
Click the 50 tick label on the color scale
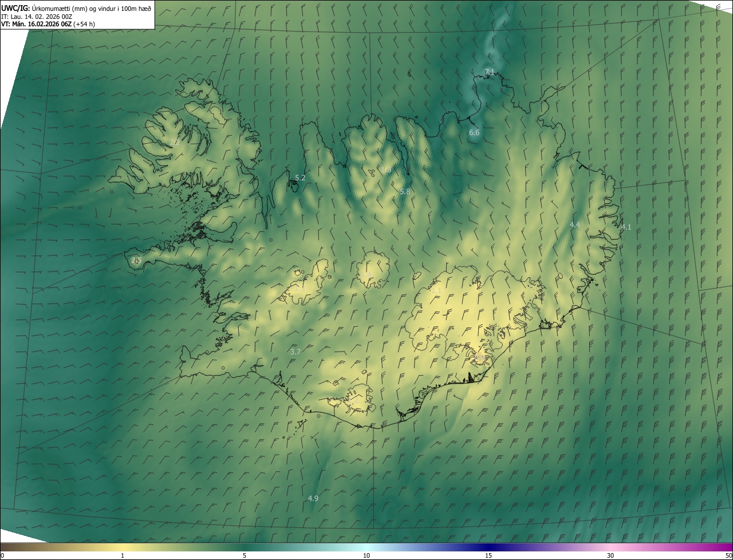pos(728,555)
